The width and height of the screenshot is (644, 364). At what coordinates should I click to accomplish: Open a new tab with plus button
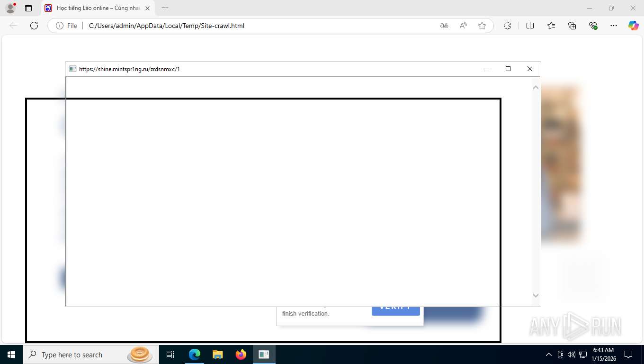(x=165, y=8)
